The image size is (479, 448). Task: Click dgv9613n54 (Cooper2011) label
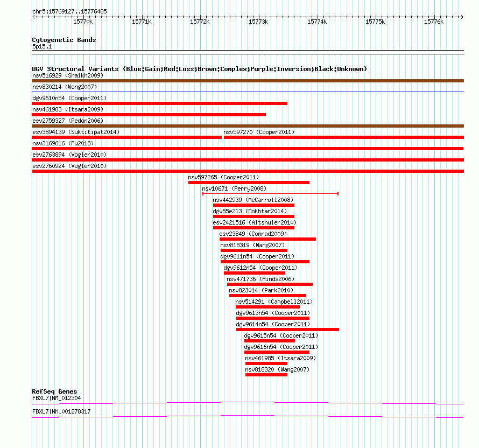pos(273,313)
